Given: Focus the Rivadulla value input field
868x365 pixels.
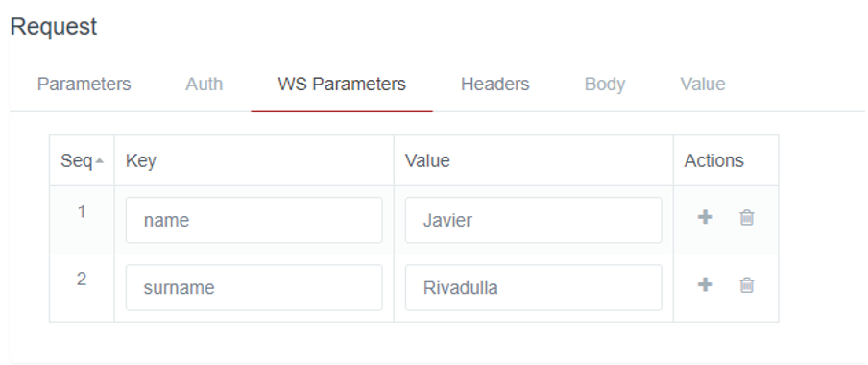Looking at the screenshot, I should point(533,287).
